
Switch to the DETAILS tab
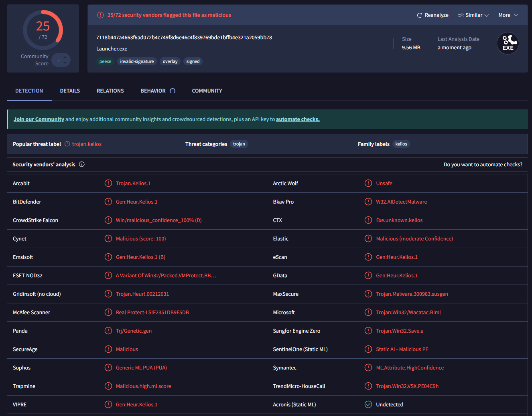point(70,91)
